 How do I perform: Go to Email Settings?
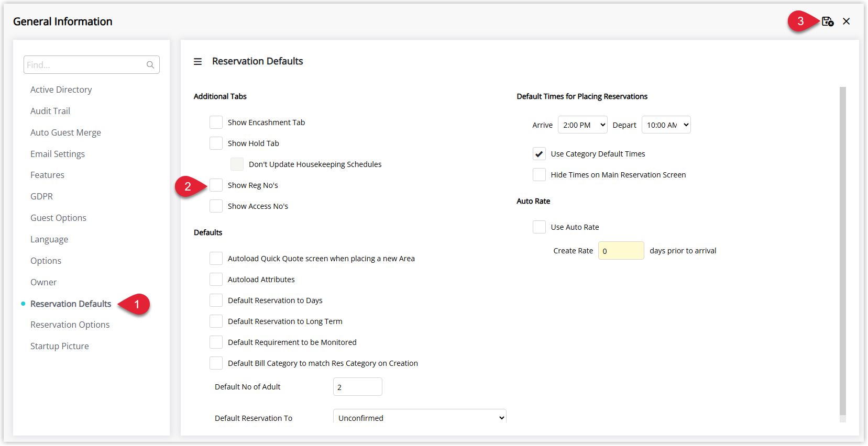tap(58, 154)
